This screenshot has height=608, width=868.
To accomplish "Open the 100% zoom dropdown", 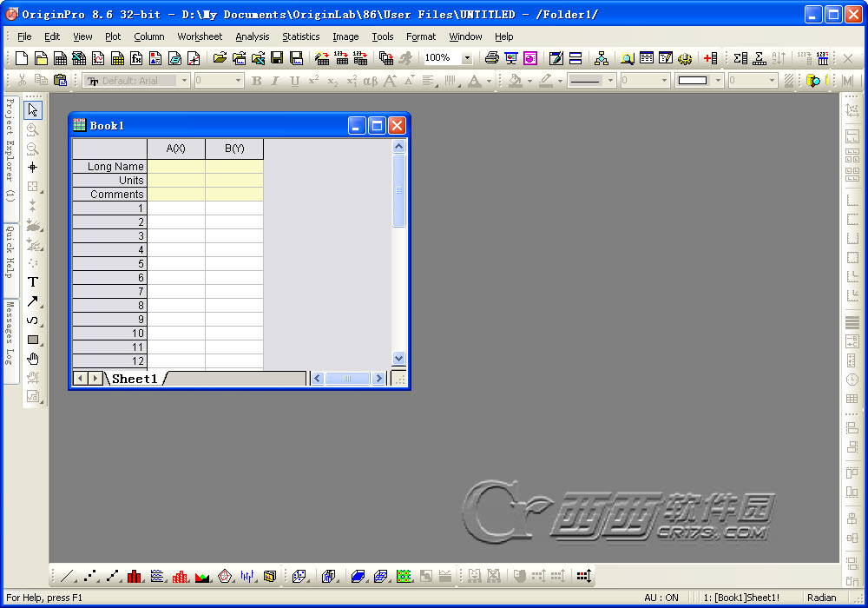I will click(467, 58).
